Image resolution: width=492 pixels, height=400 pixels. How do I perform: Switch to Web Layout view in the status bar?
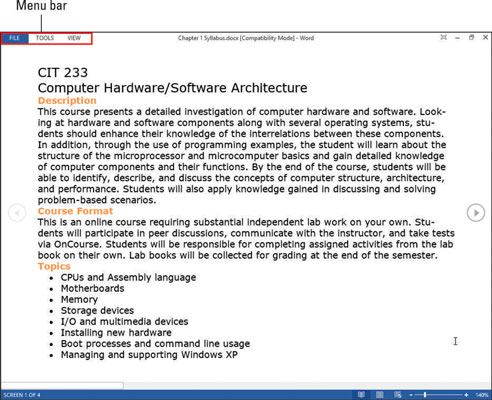point(397,395)
